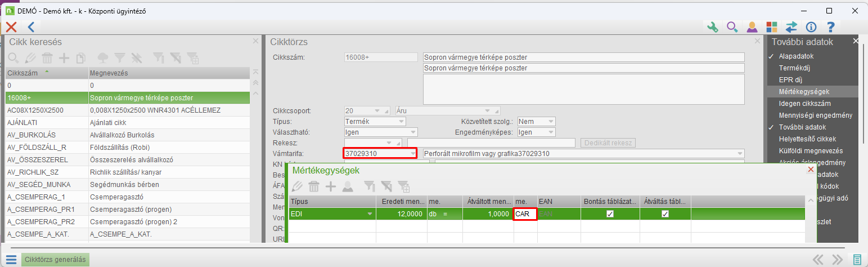This screenshot has width=868, height=267.
Task: Open the Perforált mikrofilm description dropdown
Action: pos(740,153)
